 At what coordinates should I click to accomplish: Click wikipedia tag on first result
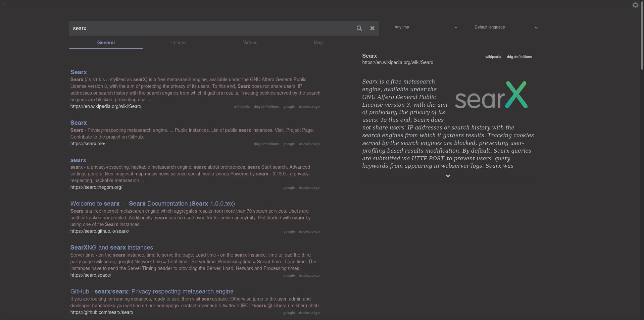point(242,107)
